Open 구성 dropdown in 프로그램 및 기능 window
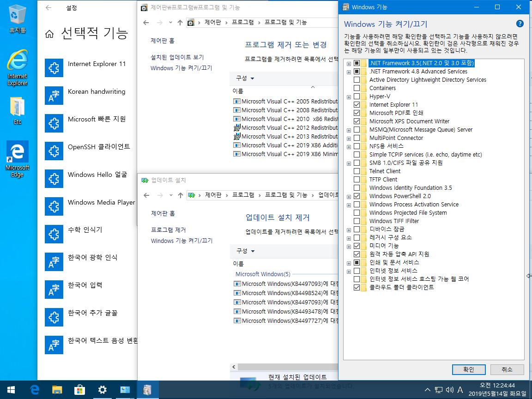 [x=245, y=79]
